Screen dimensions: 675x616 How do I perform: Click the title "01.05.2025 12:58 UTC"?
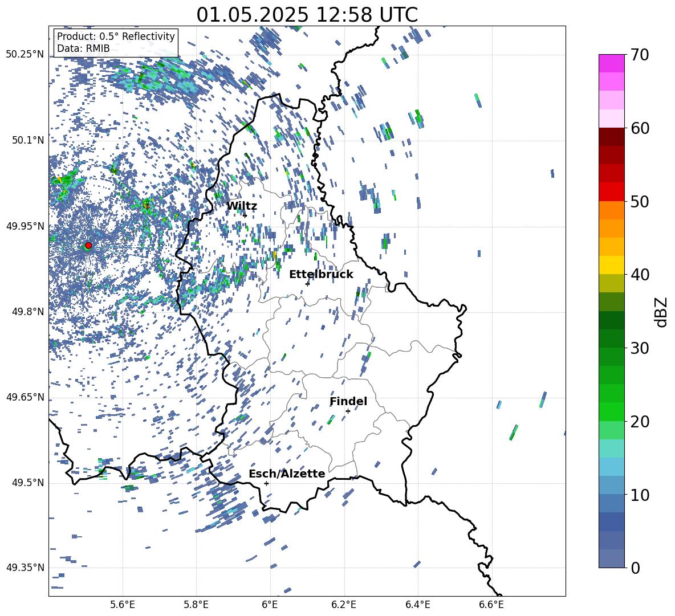point(307,15)
